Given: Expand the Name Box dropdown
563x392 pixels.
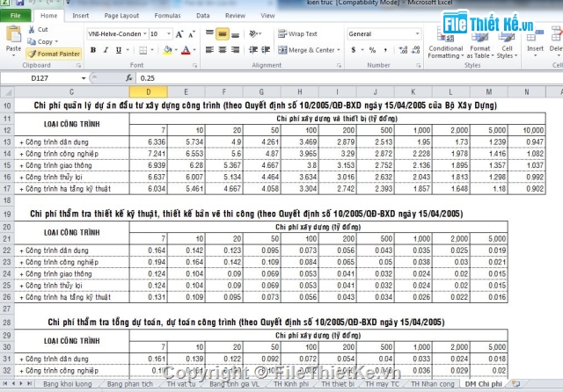Looking at the screenshot, I should [x=84, y=78].
